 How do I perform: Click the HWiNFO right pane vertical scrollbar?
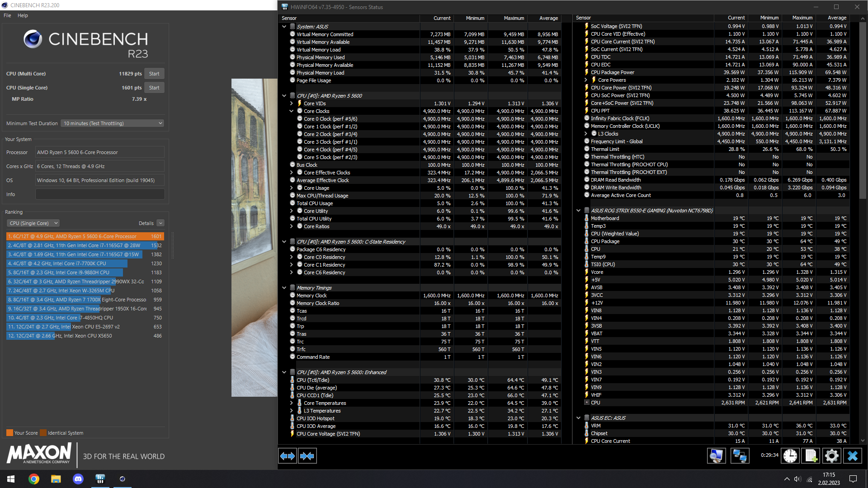pos(863,110)
